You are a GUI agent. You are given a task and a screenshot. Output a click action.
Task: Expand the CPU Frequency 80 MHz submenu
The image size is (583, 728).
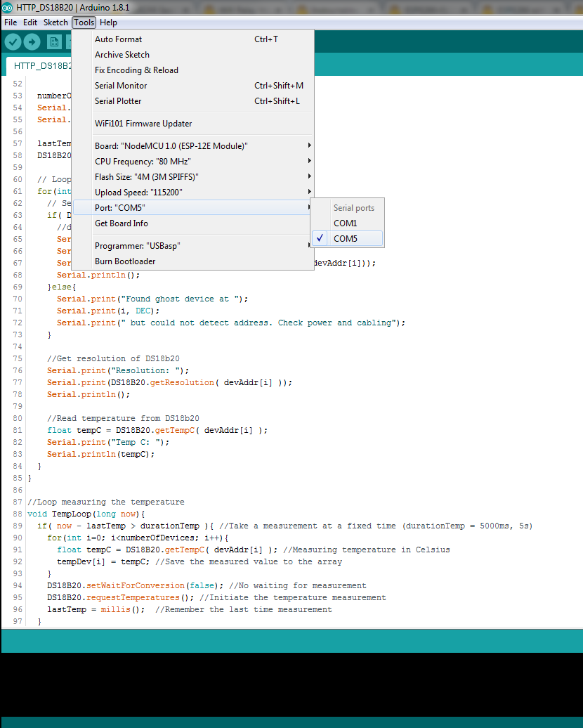[193, 161]
